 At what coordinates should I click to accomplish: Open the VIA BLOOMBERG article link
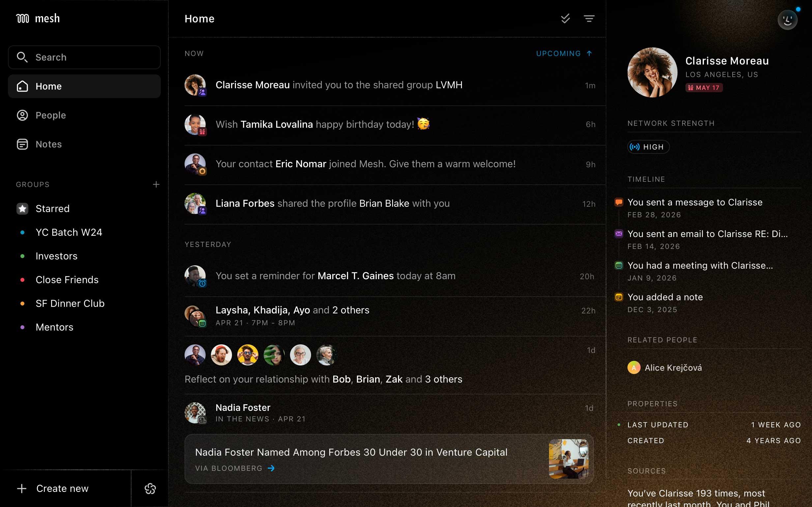(234, 468)
